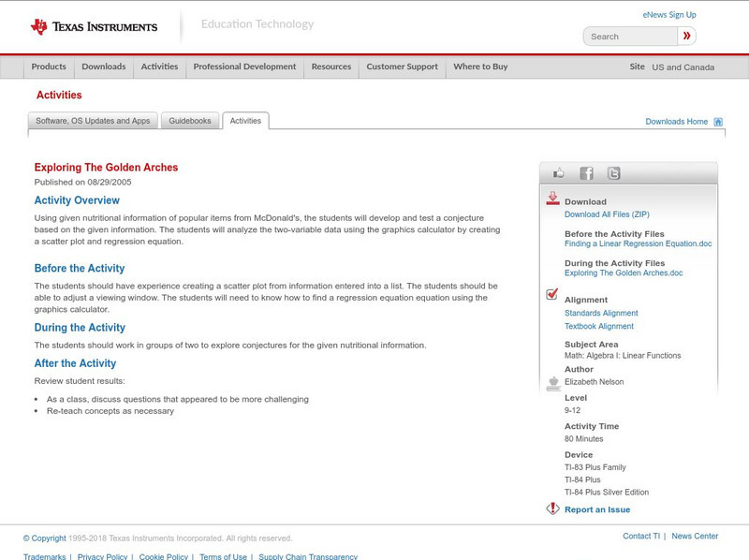The height and width of the screenshot is (560, 749).
Task: Click the Exploring The Golden Arches title
Action: click(x=106, y=168)
